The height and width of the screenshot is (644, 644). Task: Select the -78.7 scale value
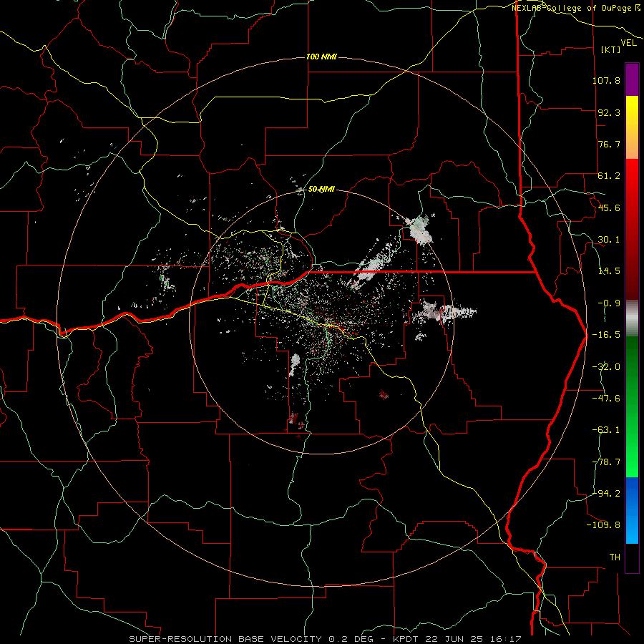(x=606, y=462)
